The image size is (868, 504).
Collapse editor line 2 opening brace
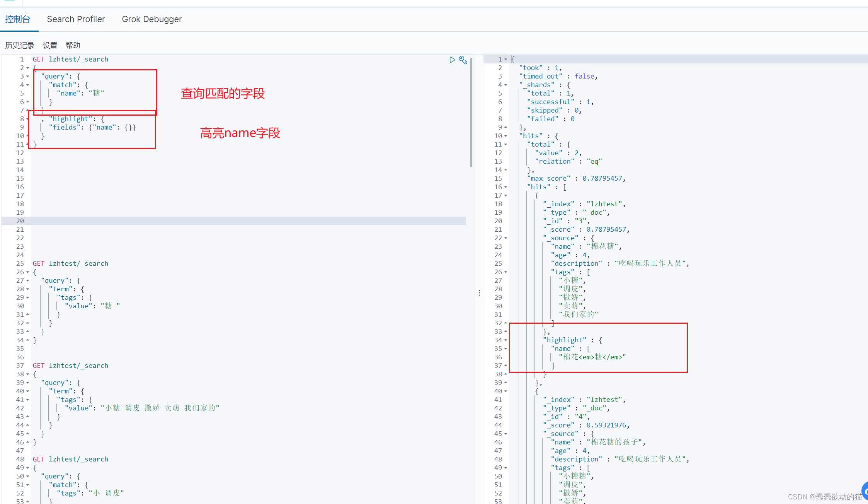point(28,68)
